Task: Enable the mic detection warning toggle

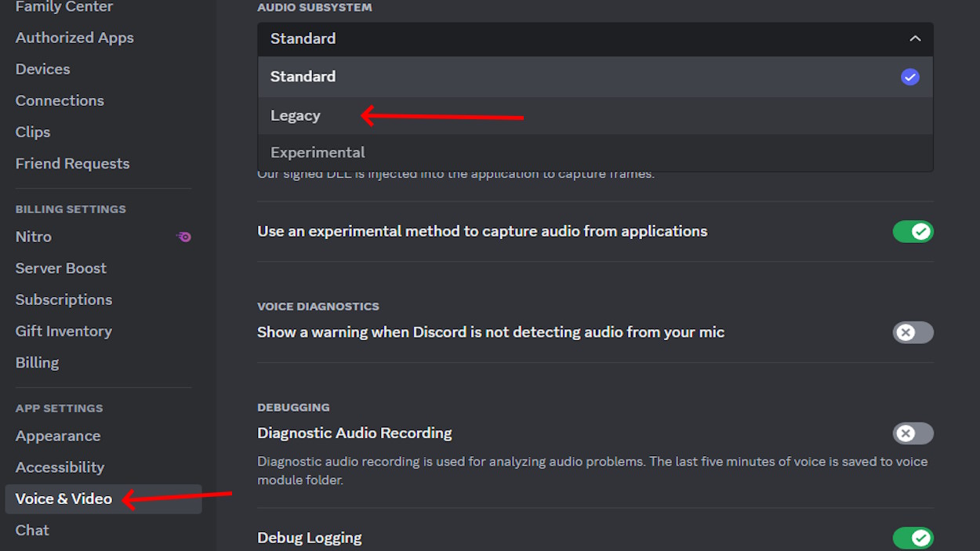Action: tap(913, 332)
